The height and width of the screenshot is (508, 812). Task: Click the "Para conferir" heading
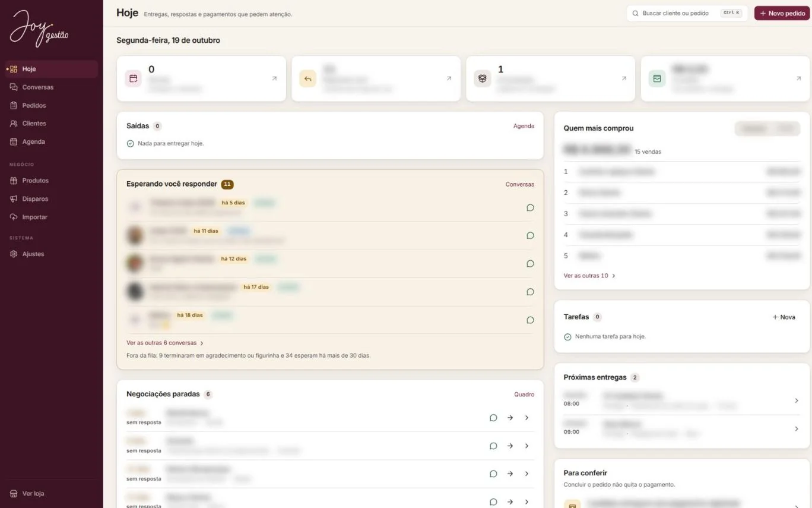click(585, 473)
